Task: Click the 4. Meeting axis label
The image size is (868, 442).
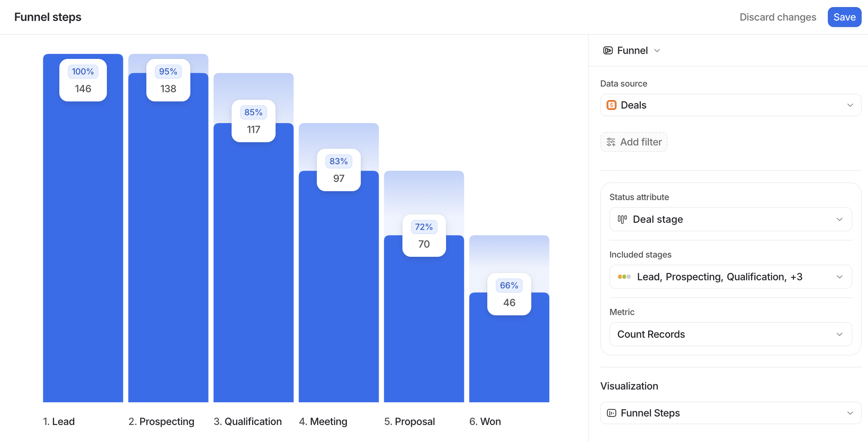Action: [323, 421]
